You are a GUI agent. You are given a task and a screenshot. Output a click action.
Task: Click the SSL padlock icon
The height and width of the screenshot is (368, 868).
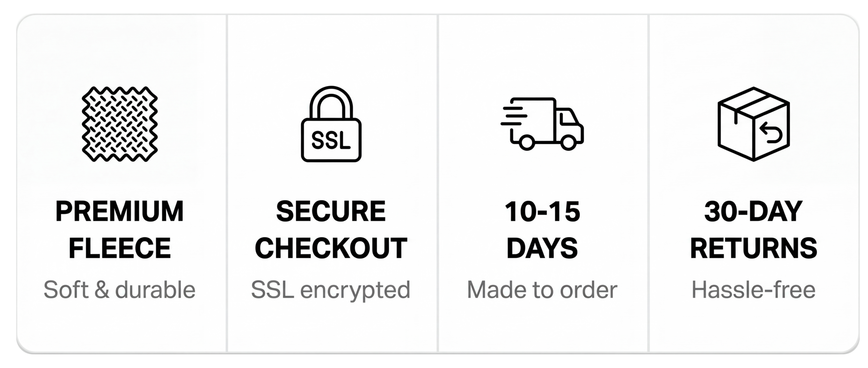point(331,124)
